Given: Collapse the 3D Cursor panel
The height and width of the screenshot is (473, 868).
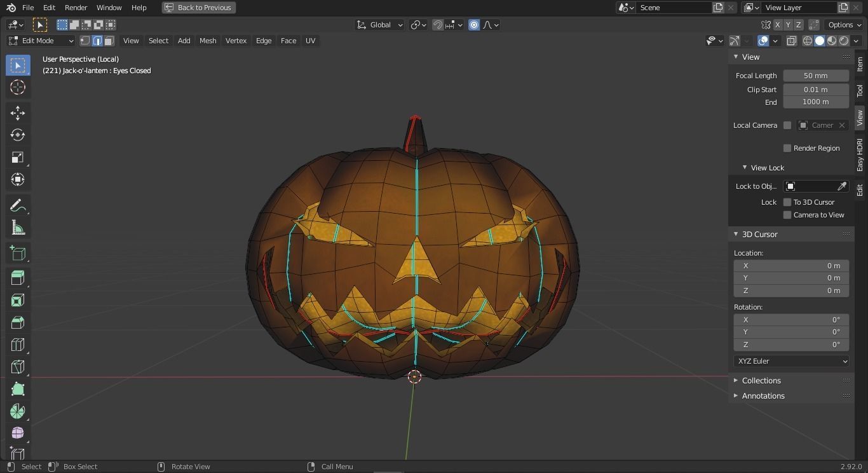Looking at the screenshot, I should point(759,235).
